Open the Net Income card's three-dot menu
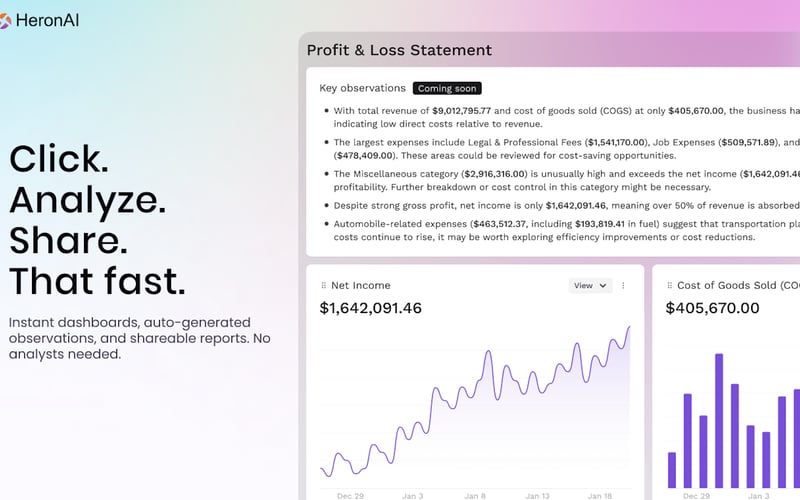The width and height of the screenshot is (800, 500). tap(623, 286)
